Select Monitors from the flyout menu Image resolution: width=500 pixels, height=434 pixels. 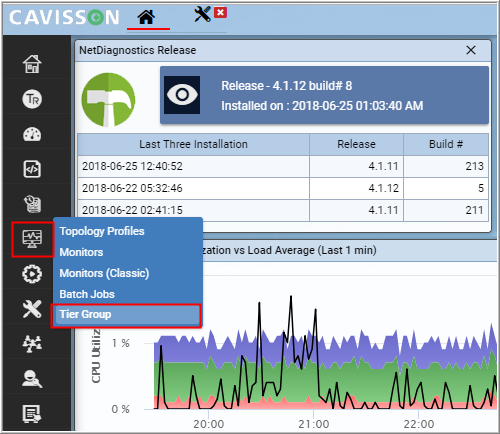coord(81,252)
